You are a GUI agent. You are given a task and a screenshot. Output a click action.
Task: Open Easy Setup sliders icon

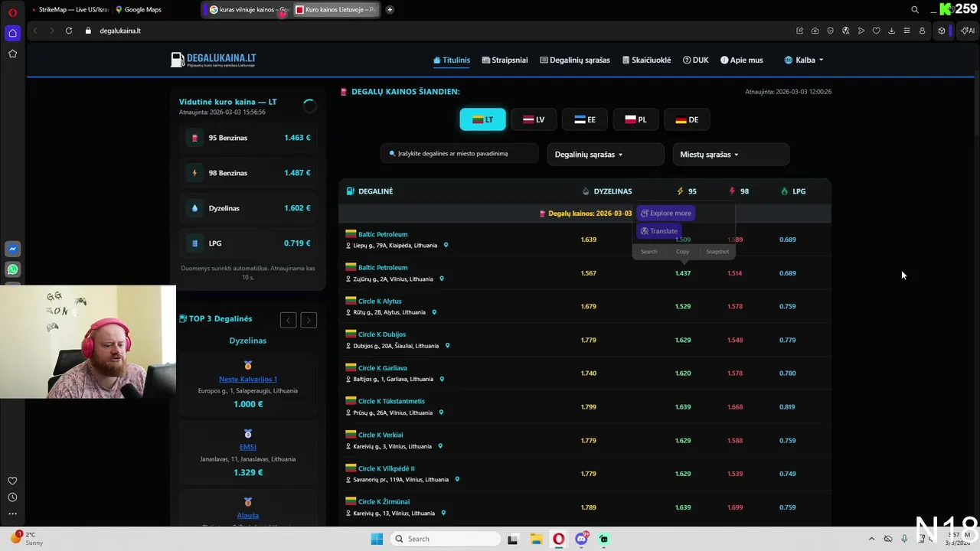click(906, 31)
